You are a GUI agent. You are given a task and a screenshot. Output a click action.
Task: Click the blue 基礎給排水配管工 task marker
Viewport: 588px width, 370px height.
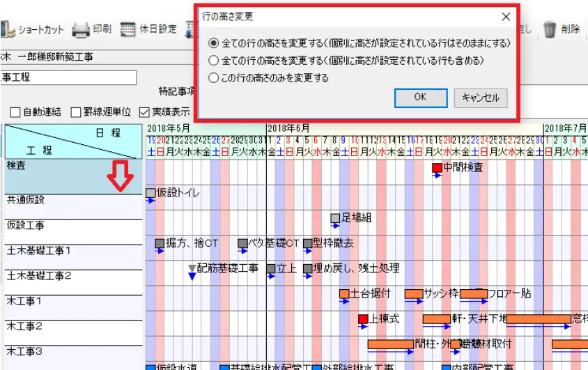(224, 368)
